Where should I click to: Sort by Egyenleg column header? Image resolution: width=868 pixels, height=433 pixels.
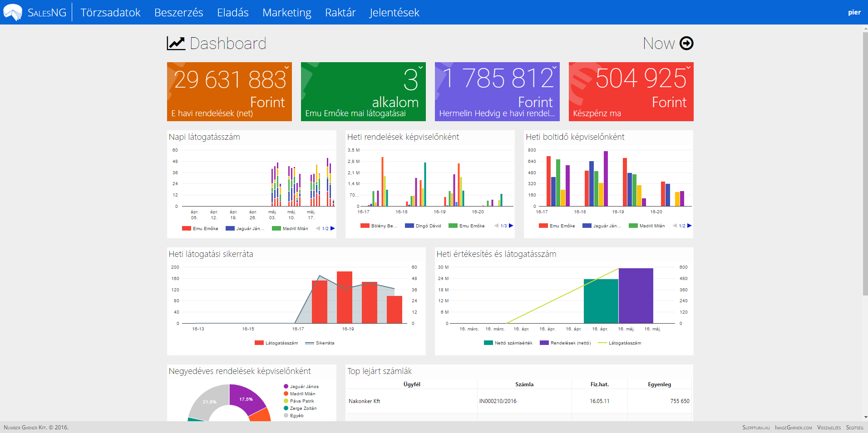pyautogui.click(x=659, y=384)
